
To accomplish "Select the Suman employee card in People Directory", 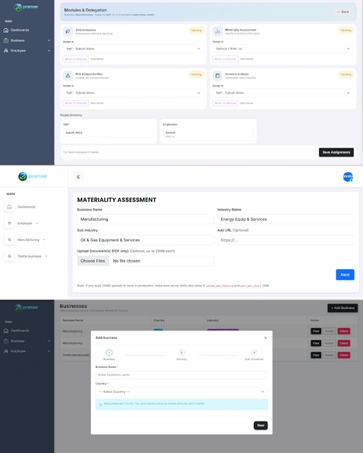I will (208, 134).
